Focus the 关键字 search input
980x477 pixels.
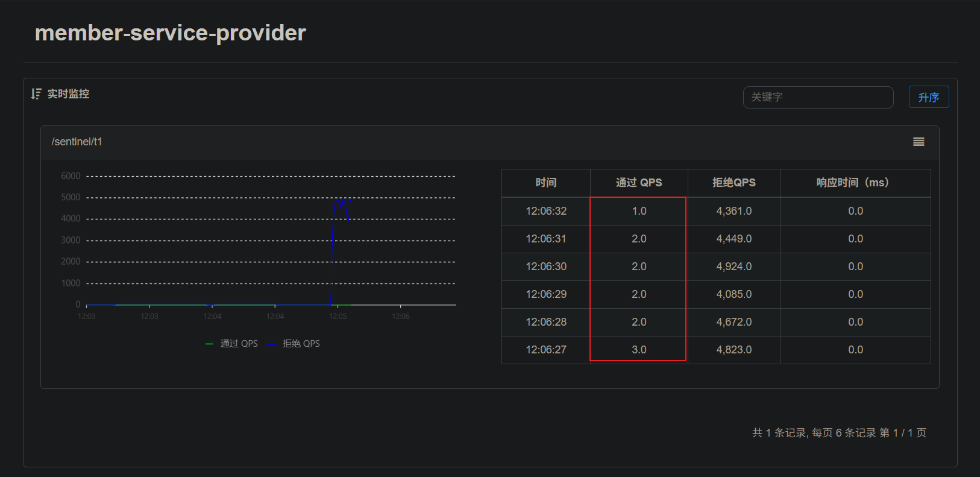(x=818, y=97)
